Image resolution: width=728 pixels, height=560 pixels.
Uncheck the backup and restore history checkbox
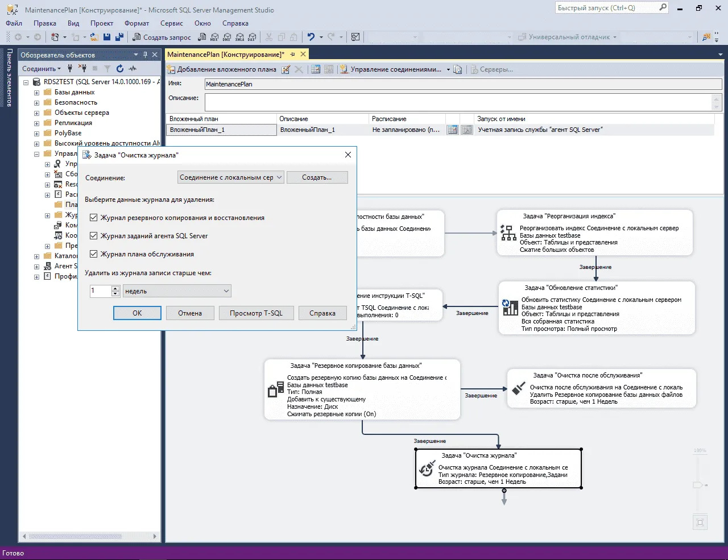[94, 218]
